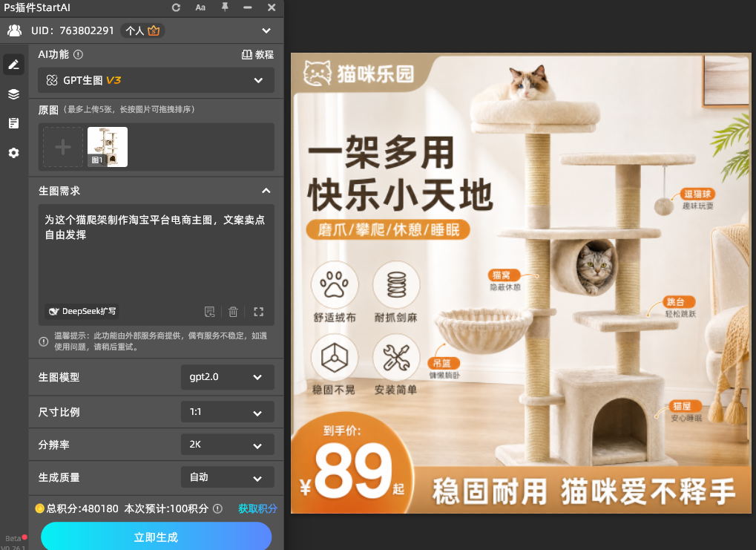756x550 pixels.
Task: Click the info icon next to 本次预计:100积分
Action: (x=218, y=508)
